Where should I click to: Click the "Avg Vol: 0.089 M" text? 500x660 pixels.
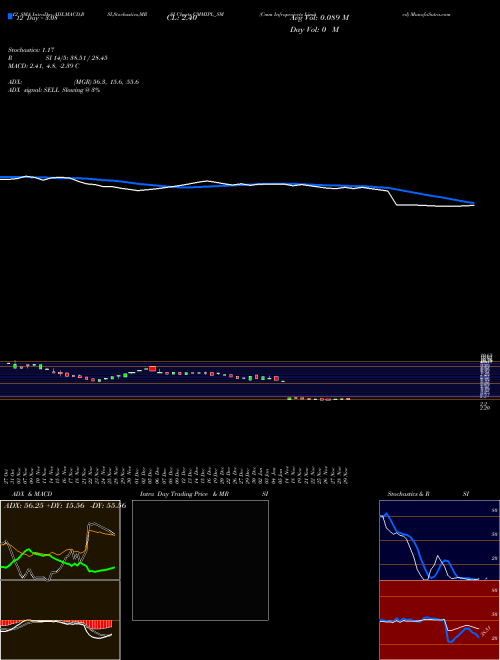click(319, 18)
